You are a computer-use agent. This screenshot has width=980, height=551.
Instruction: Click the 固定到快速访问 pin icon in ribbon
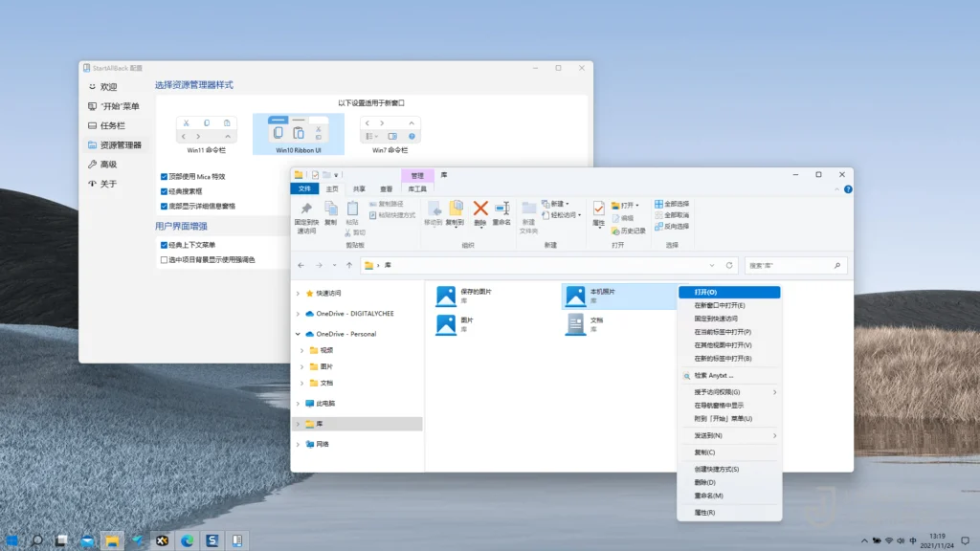pos(306,209)
